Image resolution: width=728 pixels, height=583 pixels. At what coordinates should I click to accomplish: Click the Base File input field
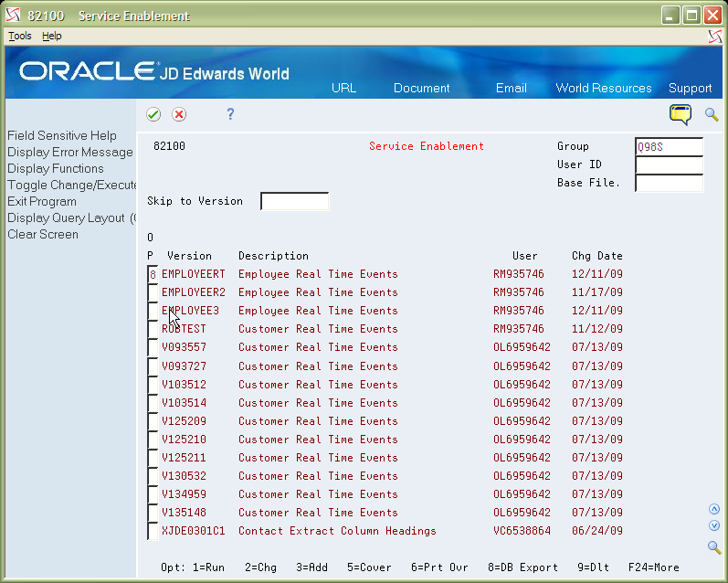click(x=669, y=183)
